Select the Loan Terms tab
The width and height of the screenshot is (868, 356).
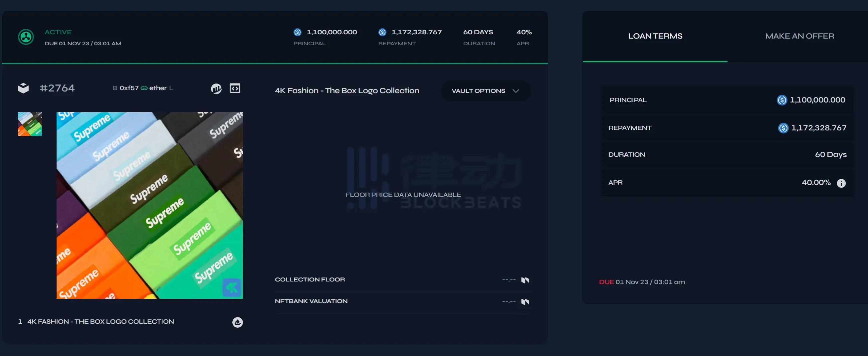click(655, 36)
